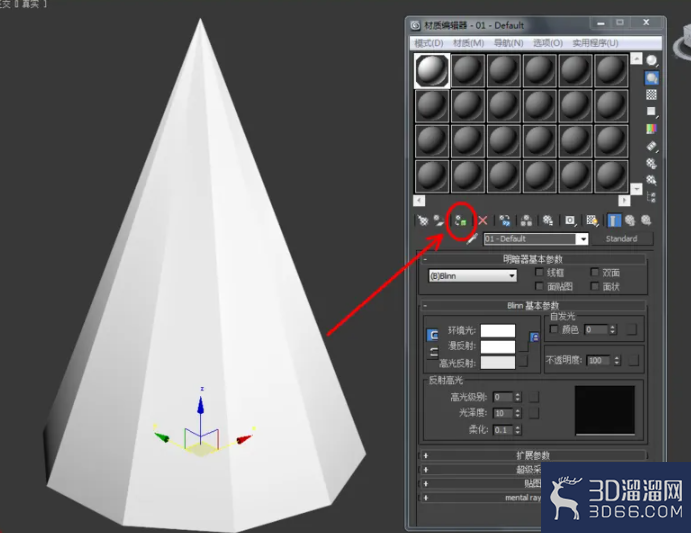Screen dimensions: 691x533
Task: Click the red X-axis gizmo arrow
Action: click(x=244, y=439)
